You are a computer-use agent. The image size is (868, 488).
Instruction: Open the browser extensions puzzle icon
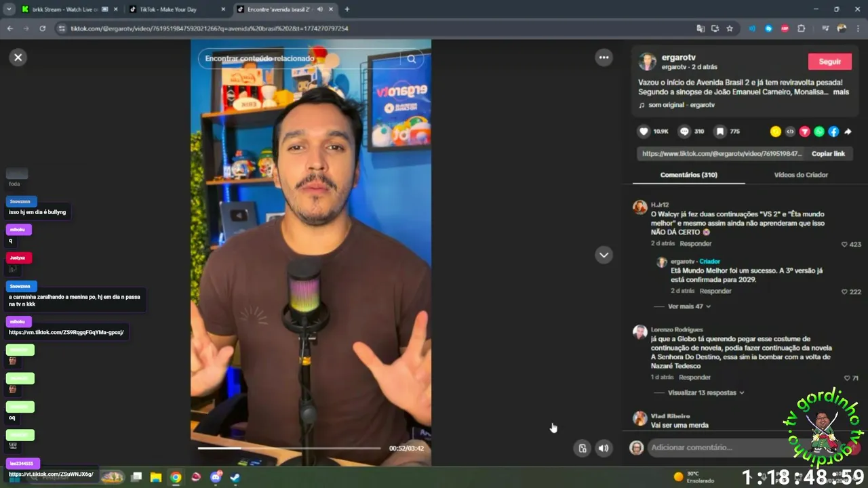pos(801,28)
